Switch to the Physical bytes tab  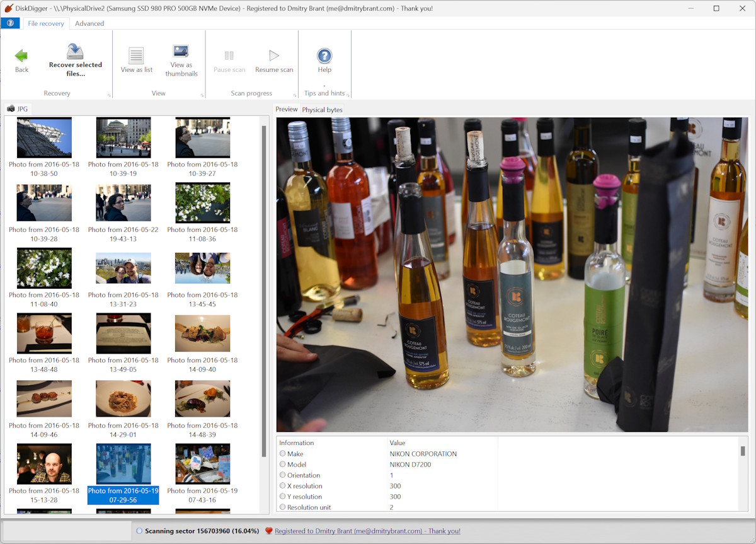pos(323,110)
